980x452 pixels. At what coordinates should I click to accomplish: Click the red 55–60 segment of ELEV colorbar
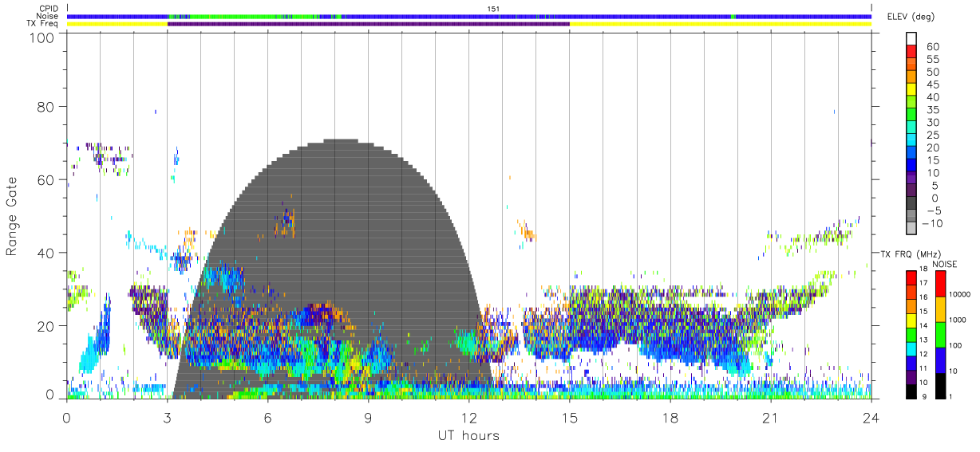pos(912,53)
